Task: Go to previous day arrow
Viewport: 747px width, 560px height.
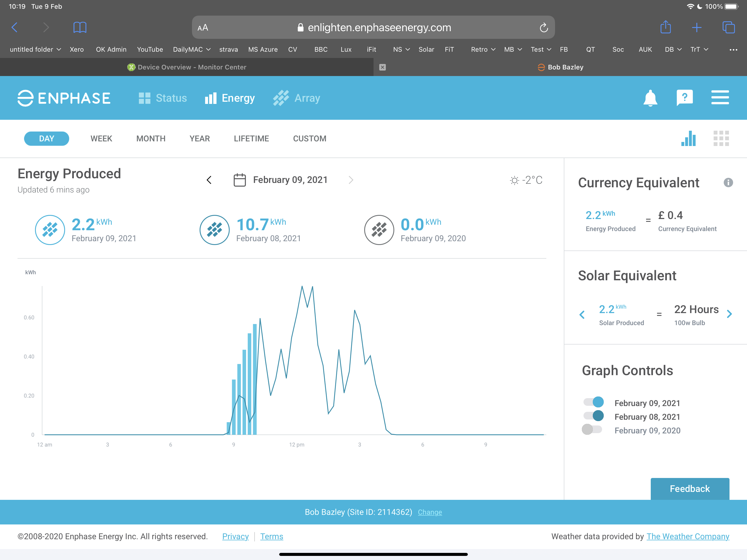Action: coord(209,180)
